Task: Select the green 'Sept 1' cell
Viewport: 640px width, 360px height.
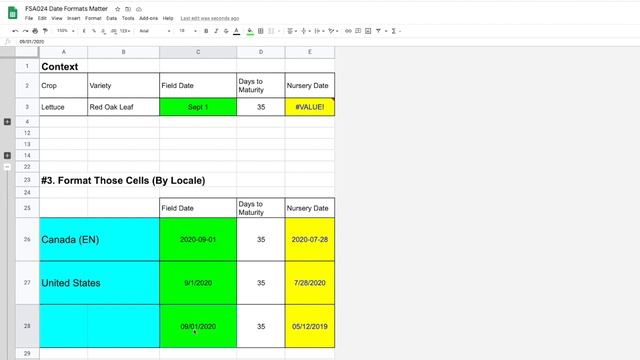Action: 198,107
